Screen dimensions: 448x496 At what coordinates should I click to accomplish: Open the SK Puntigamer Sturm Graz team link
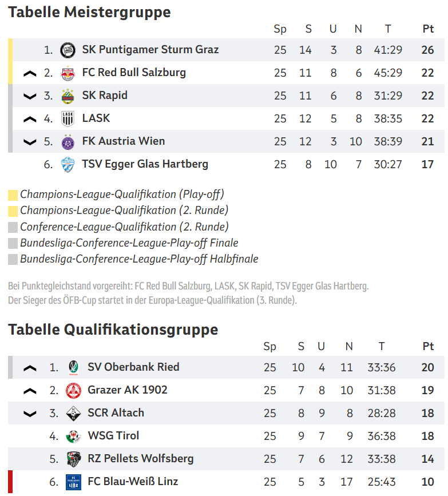(x=150, y=50)
